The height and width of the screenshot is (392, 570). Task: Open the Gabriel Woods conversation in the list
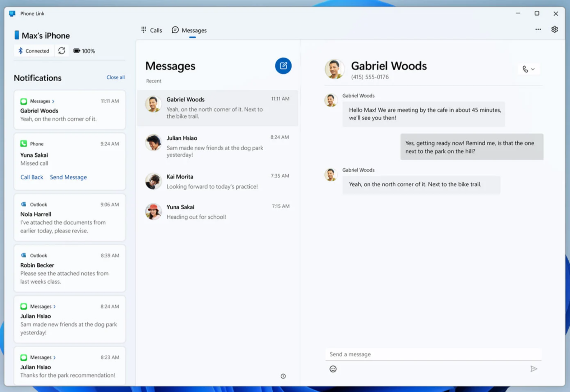[218, 108]
